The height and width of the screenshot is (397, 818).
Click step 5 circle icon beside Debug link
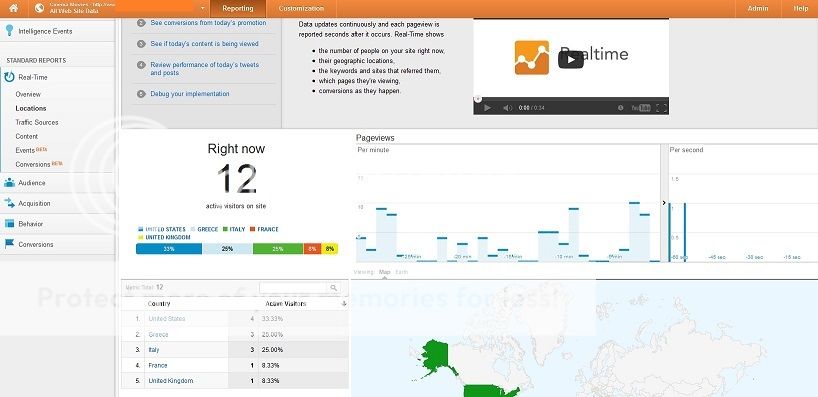[x=141, y=94]
